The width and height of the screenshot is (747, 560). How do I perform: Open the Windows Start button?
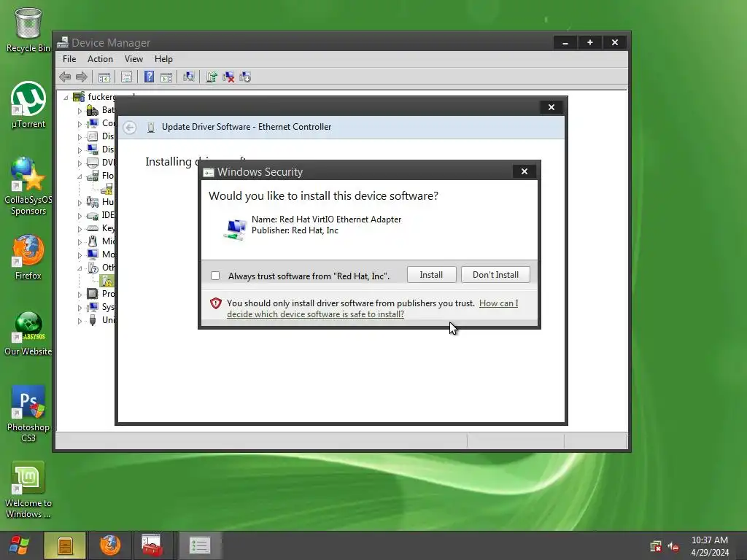tap(19, 545)
